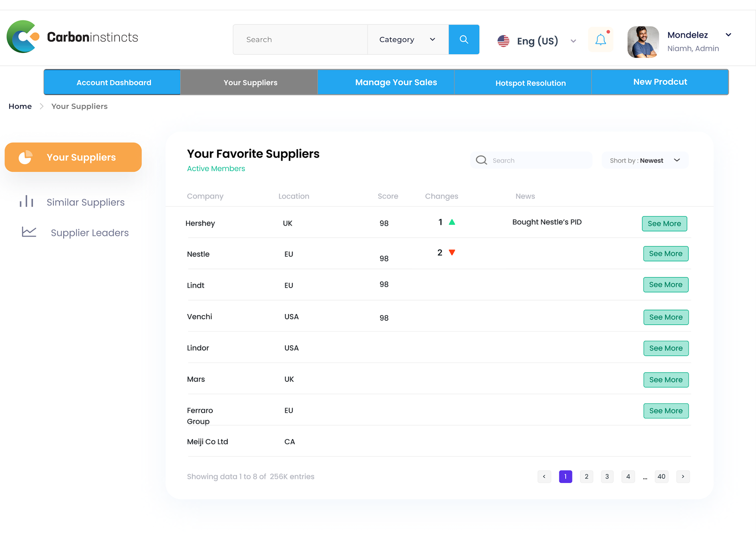This screenshot has width=756, height=536.
Task: Click the News column header
Action: click(x=525, y=196)
